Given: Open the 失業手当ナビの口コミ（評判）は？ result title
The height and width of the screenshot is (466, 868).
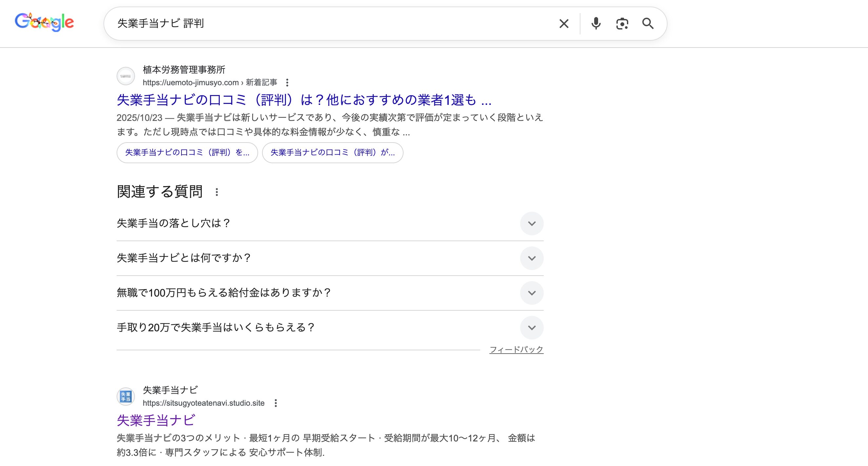Looking at the screenshot, I should (304, 100).
